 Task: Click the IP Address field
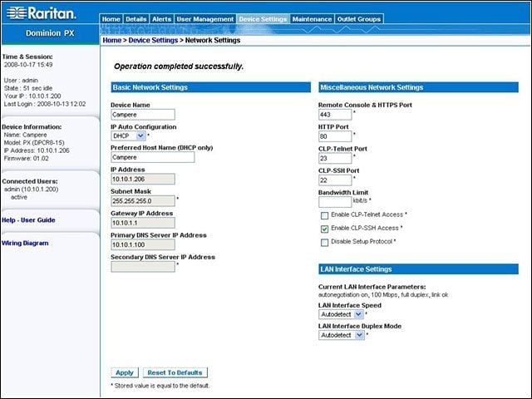pos(143,180)
